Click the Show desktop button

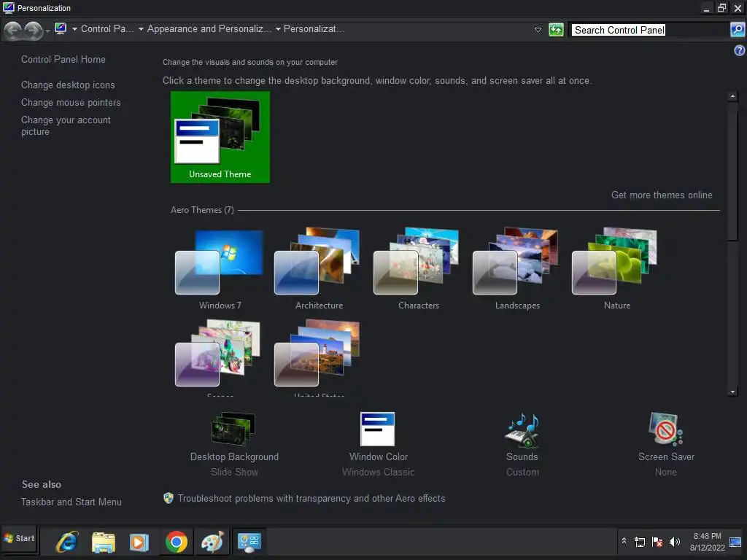point(735,542)
